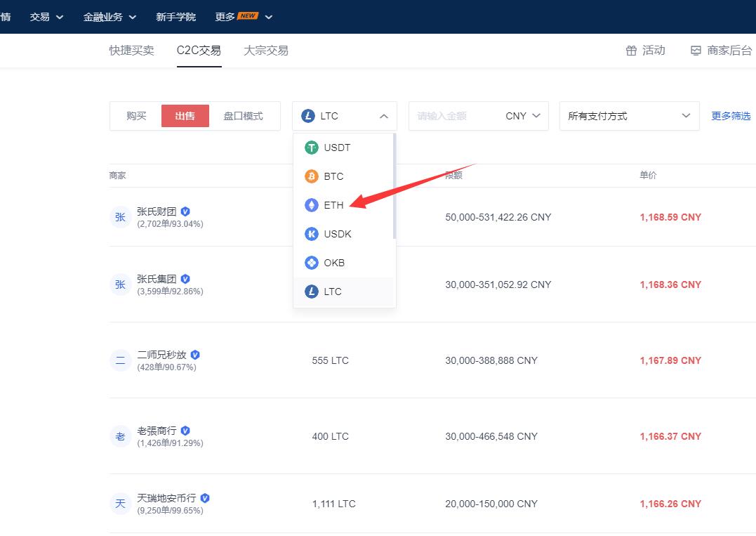Click the verified badge next to 张氏财团
This screenshot has width=756, height=536.
click(x=185, y=210)
